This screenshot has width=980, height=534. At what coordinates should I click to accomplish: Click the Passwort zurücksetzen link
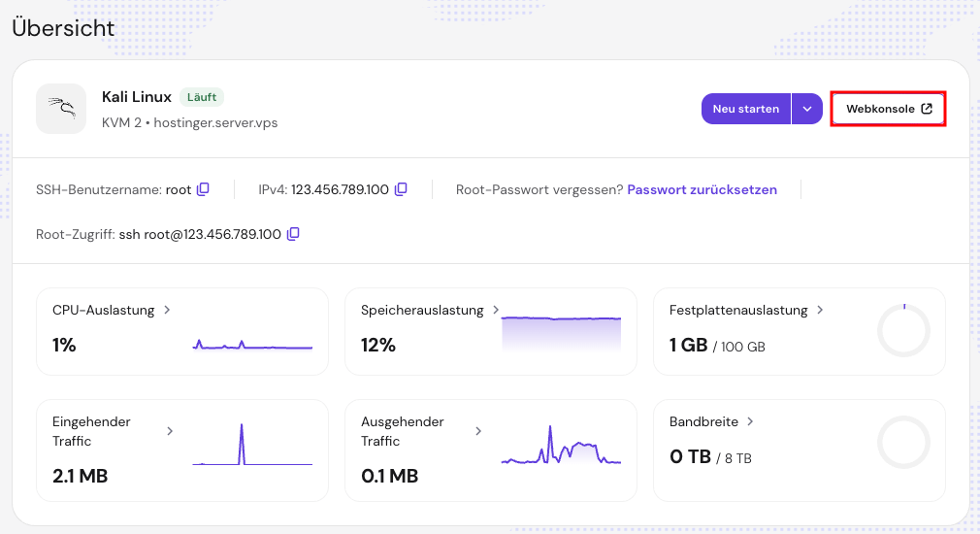702,189
